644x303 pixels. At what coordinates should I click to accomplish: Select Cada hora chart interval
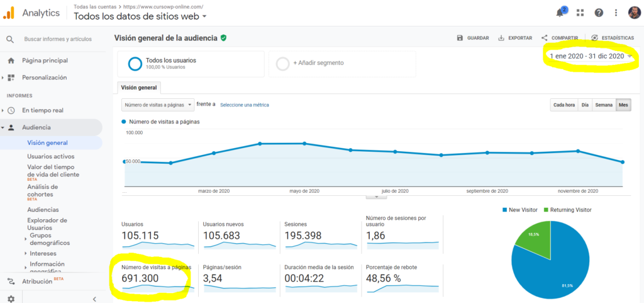point(563,105)
